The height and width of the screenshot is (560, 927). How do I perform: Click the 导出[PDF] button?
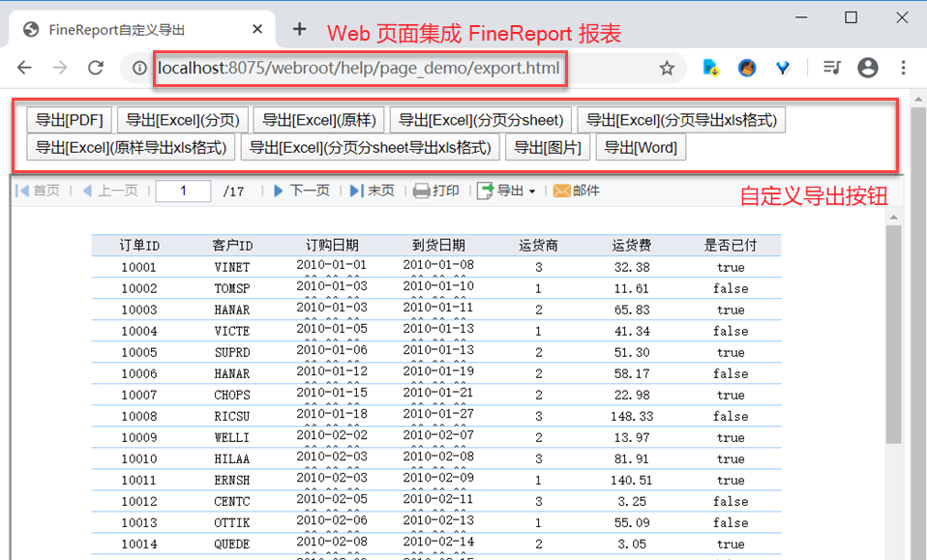point(70,120)
